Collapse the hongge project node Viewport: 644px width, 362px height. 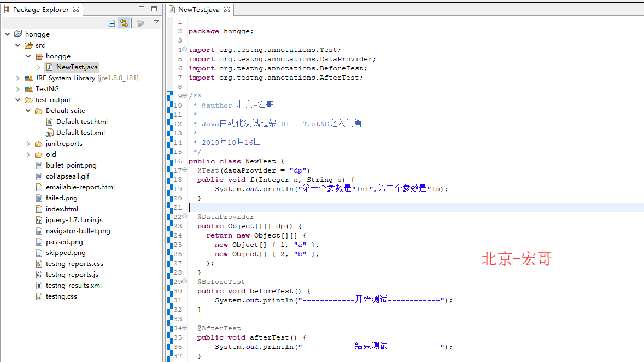click(x=8, y=34)
